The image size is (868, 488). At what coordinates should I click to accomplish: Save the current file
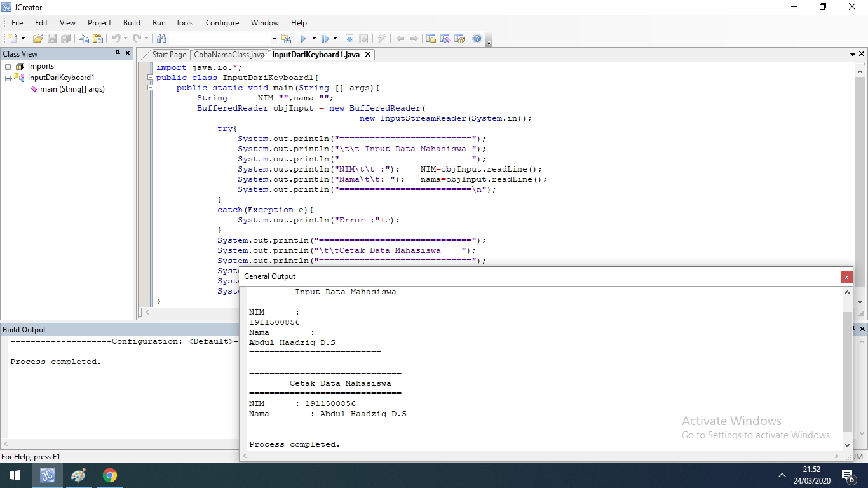pyautogui.click(x=51, y=38)
